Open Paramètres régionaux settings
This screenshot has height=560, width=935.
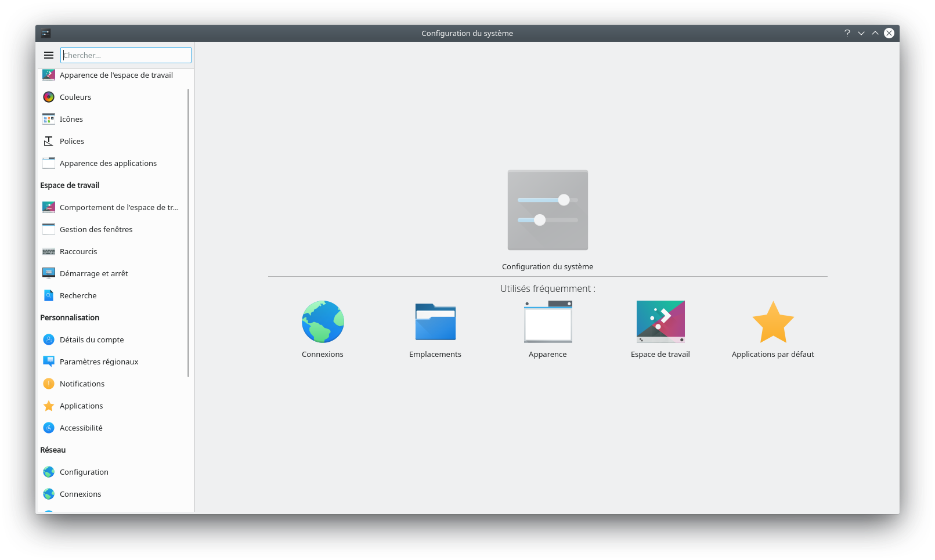pyautogui.click(x=99, y=362)
